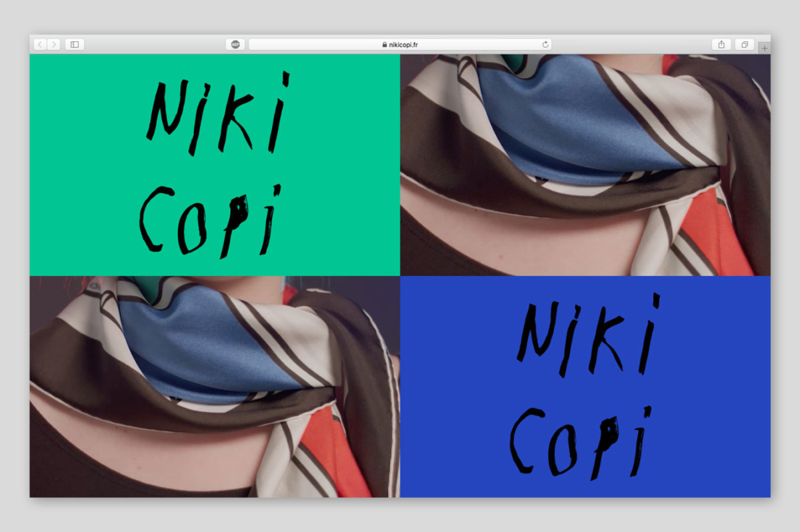Reload the current page
The height and width of the screenshot is (532, 800).
pos(545,45)
